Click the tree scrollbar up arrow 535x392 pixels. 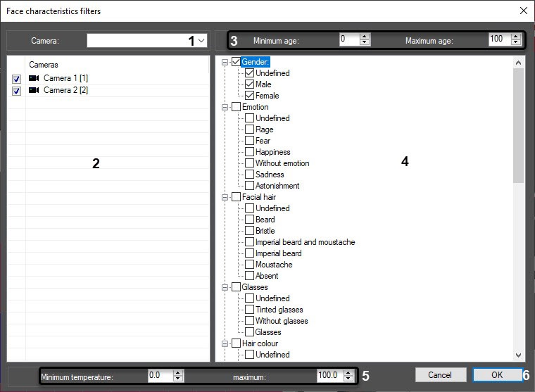coord(518,63)
